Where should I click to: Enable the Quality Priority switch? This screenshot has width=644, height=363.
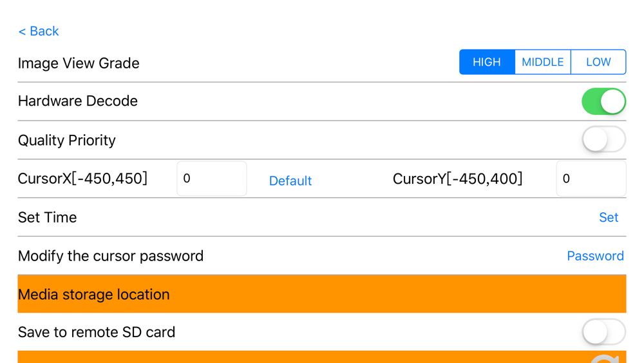click(603, 139)
